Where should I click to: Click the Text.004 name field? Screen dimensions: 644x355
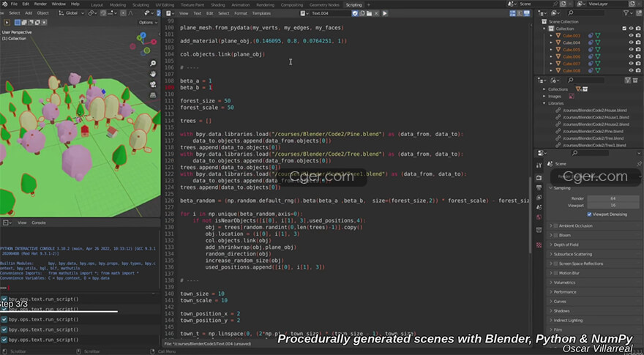[330, 13]
